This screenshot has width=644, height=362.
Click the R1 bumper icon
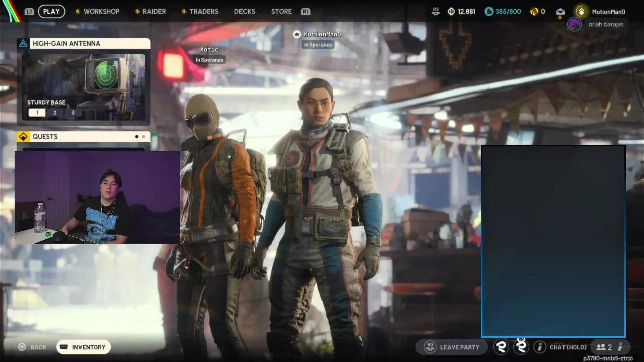(305, 11)
